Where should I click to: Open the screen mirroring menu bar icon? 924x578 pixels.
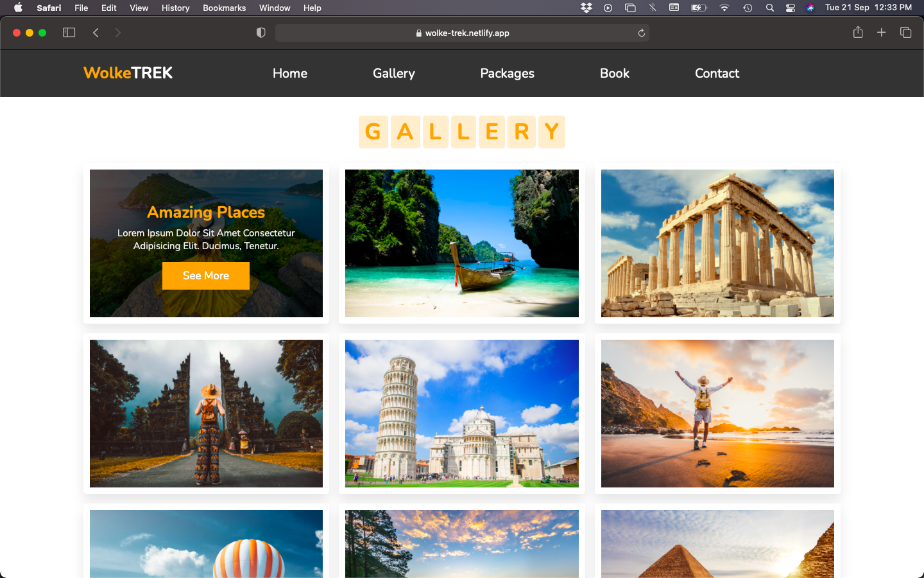click(x=630, y=8)
